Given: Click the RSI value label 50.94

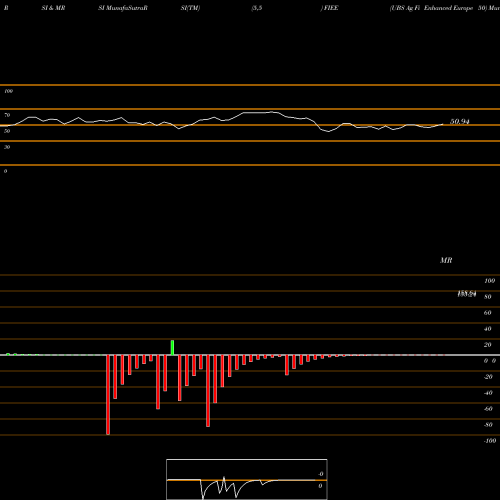Looking at the screenshot, I should coord(460,122).
